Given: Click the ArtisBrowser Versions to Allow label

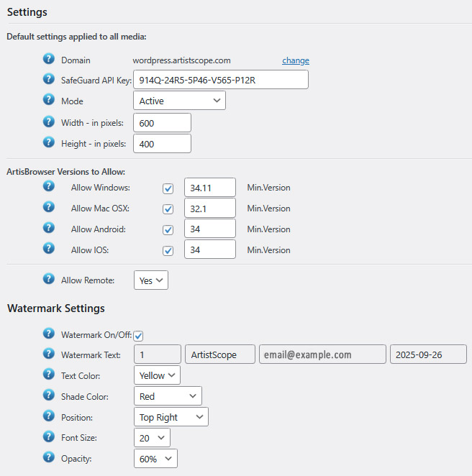Looking at the screenshot, I should click(66, 172).
